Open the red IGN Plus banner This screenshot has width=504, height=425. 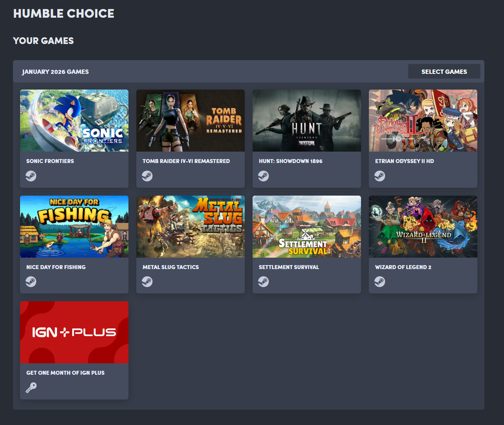pyautogui.click(x=74, y=332)
